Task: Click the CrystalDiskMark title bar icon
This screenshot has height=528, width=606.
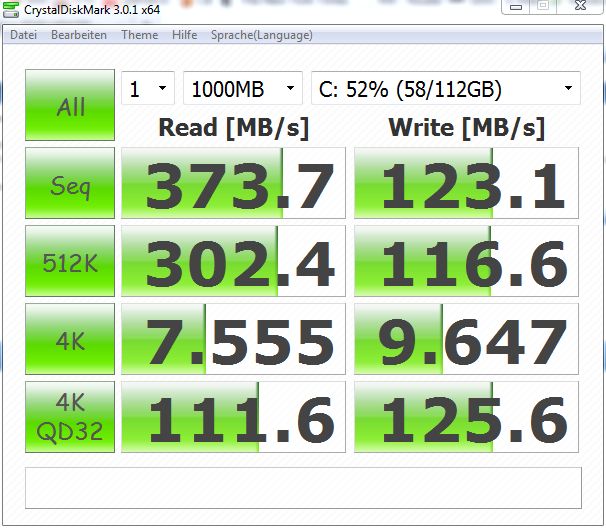Action: (11, 9)
